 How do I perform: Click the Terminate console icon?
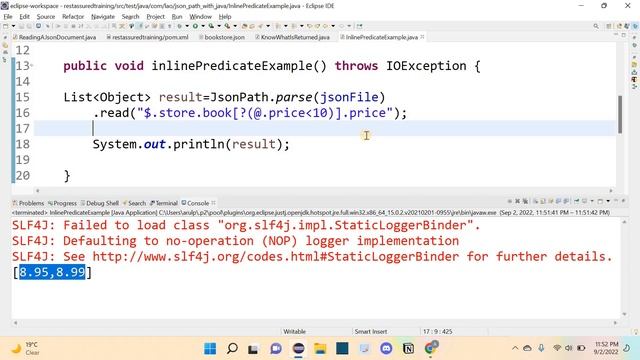(x=510, y=201)
